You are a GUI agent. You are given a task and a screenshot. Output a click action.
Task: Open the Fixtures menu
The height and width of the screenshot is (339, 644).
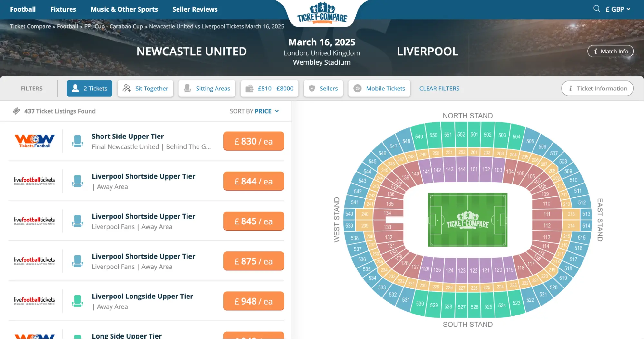(x=63, y=9)
